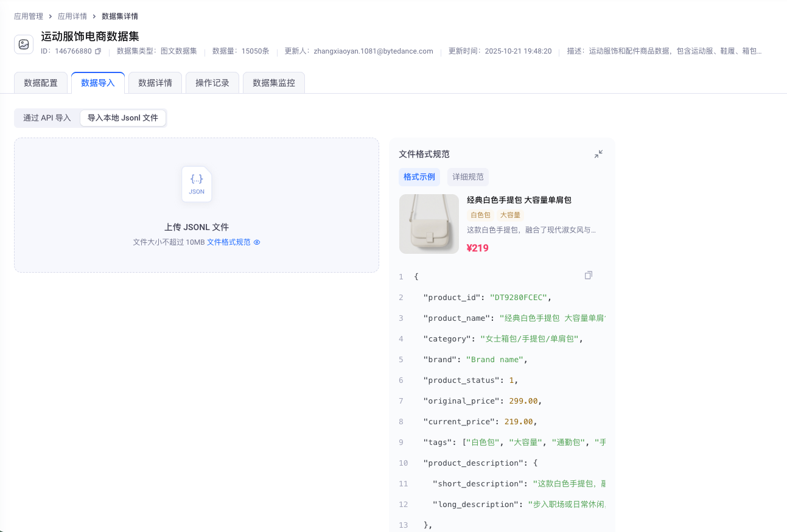Select 导入本地 Jsonl 文件 option
Viewport: 787px width, 532px height.
click(x=123, y=118)
